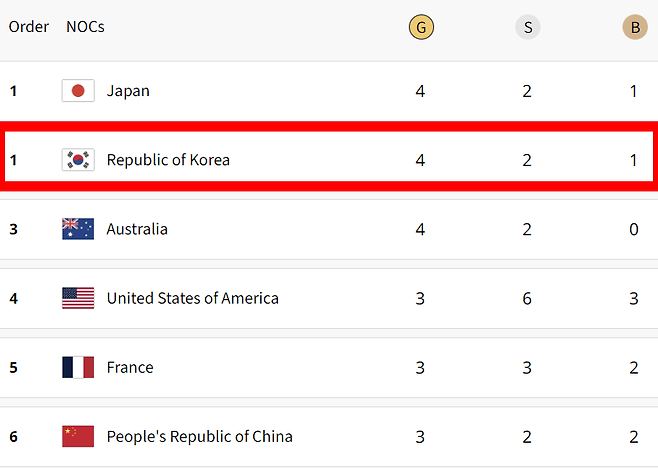Open People's Republic of China link
The image size is (658, 468).
tap(199, 436)
